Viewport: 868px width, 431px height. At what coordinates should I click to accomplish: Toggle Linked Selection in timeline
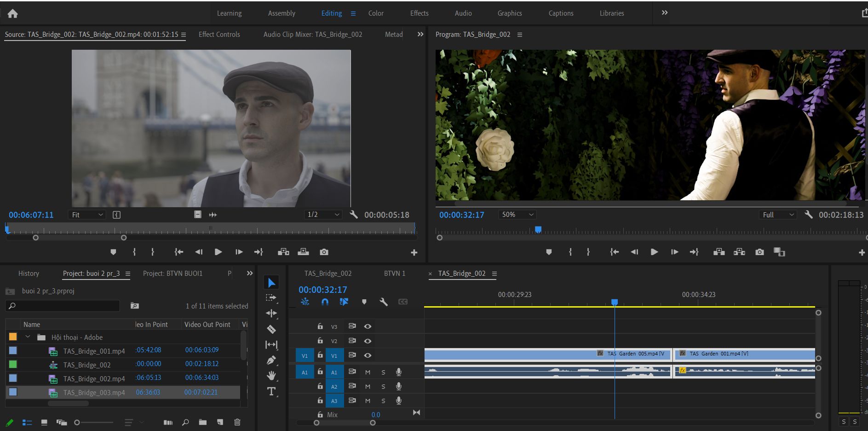pyautogui.click(x=344, y=302)
